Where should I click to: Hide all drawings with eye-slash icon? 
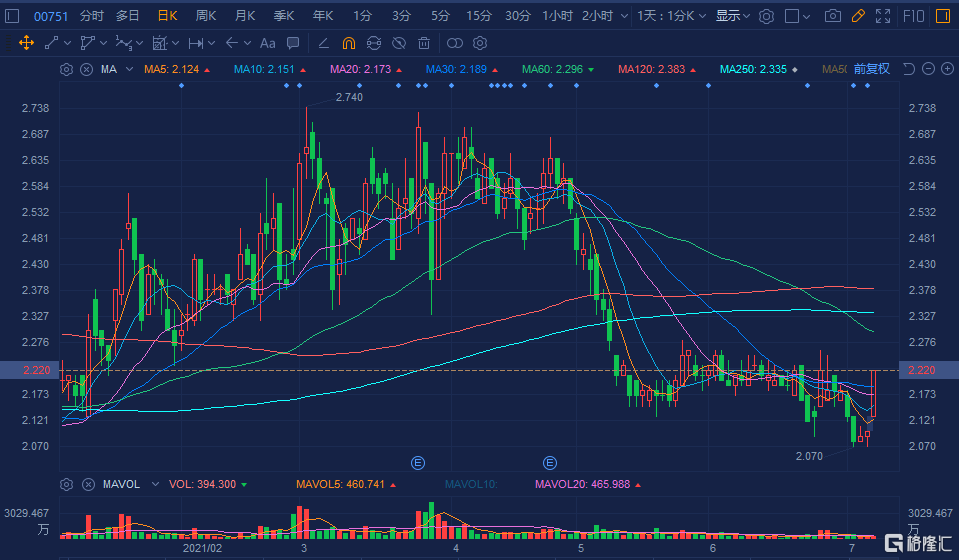pos(399,43)
